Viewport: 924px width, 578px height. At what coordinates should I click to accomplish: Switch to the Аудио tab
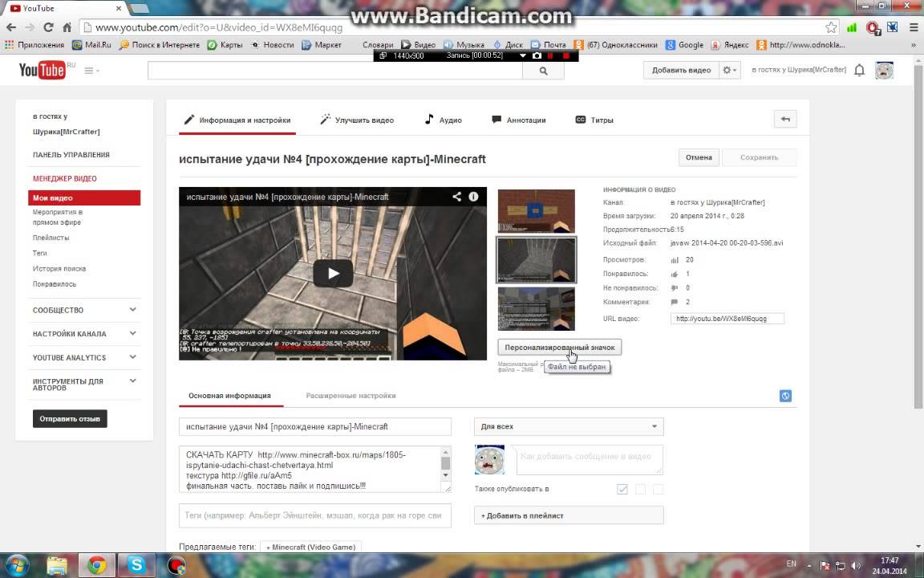pos(443,120)
